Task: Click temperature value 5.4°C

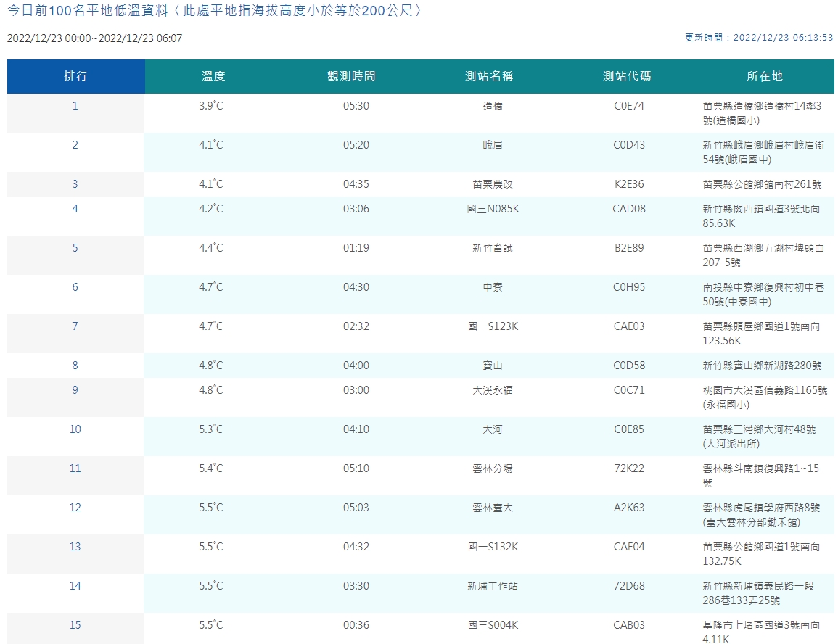Action: point(211,468)
